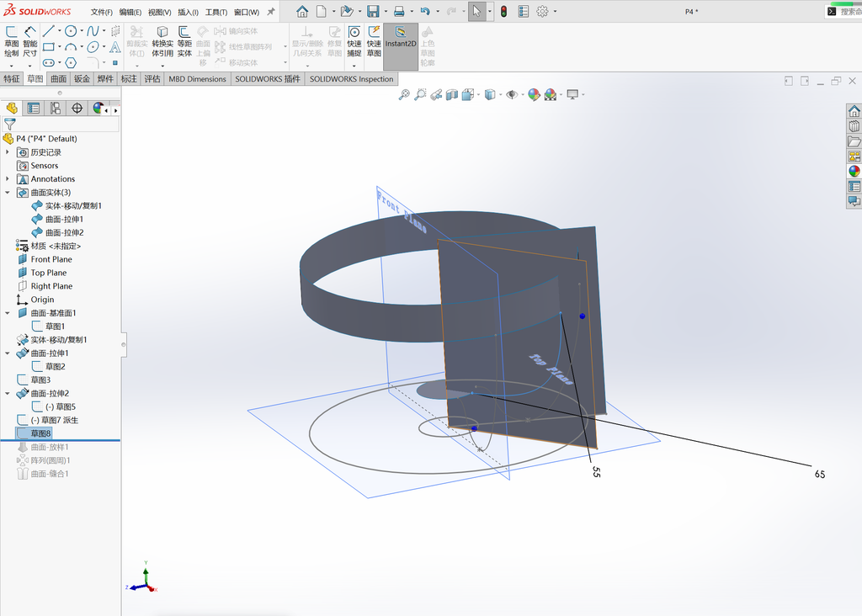Click Offset Entities (等距实体)

(184, 41)
